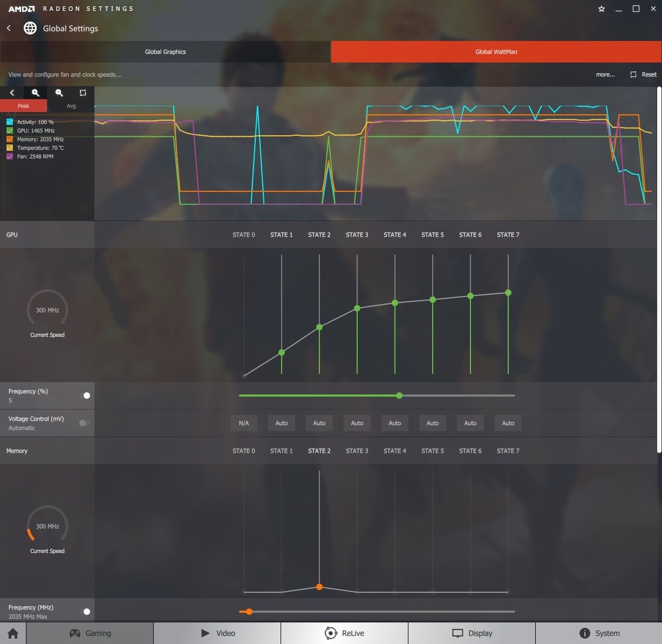Image resolution: width=662 pixels, height=644 pixels.
Task: Click the AMD logo in the title bar
Action: (22, 8)
